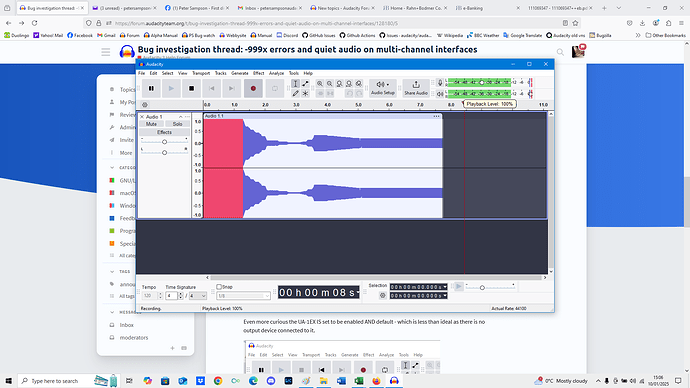Open the File menu in Audacity

(141, 73)
